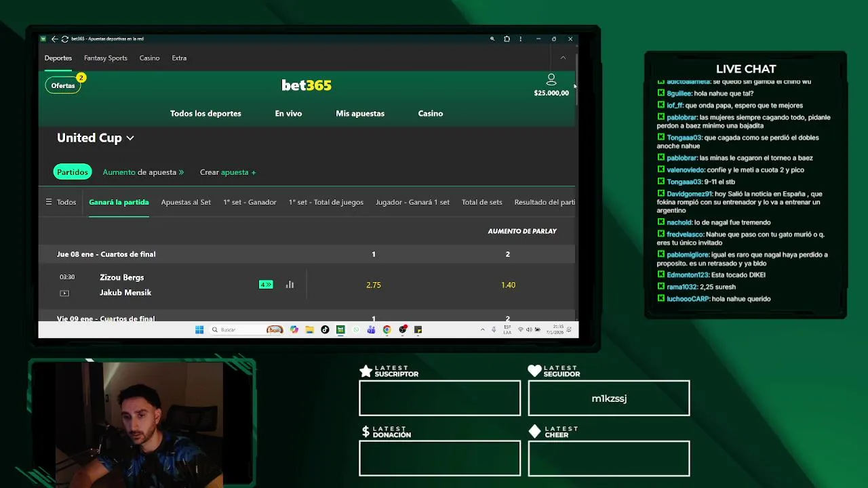Click the ESP LAA language indicator
Screen dimensions: 868x488
point(507,329)
